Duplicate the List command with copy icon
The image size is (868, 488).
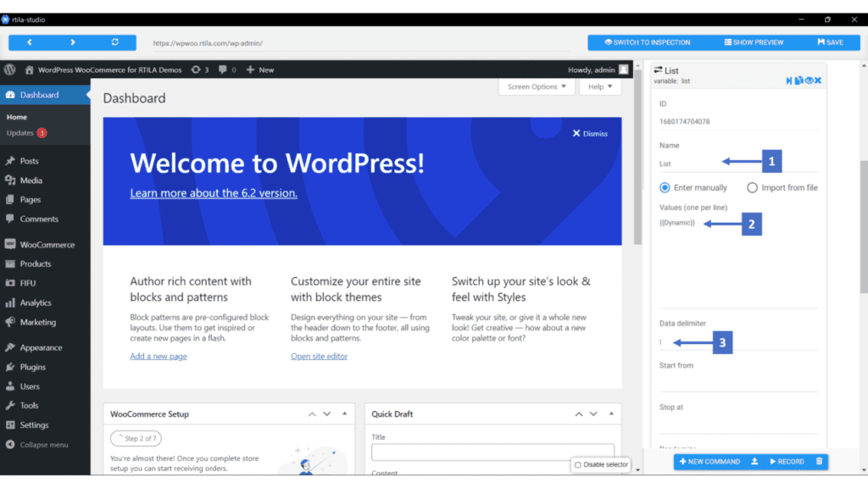click(x=798, y=80)
